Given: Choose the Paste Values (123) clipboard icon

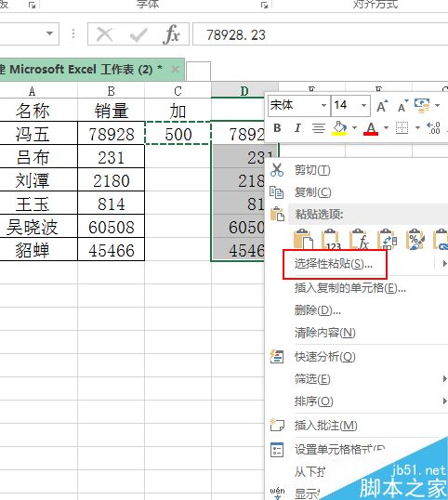Looking at the screenshot, I should tap(330, 239).
